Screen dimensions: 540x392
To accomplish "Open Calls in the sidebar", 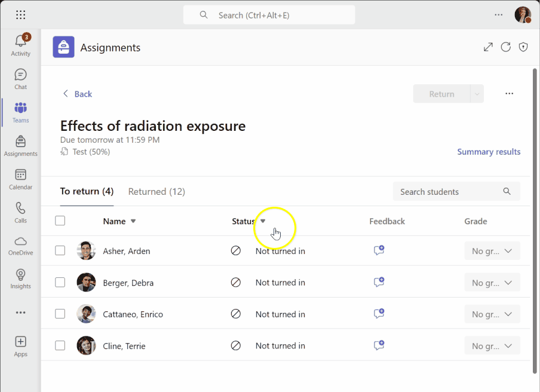I will click(21, 213).
